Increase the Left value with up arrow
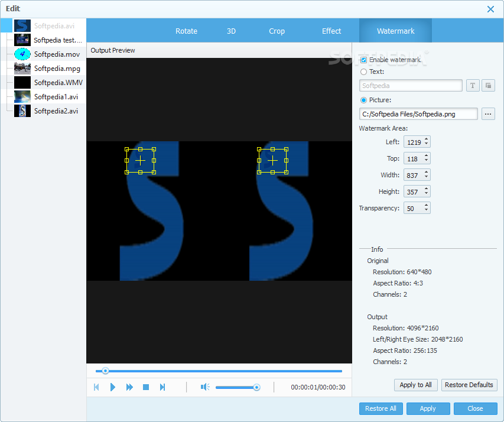This screenshot has width=504, height=422. pyautogui.click(x=426, y=139)
